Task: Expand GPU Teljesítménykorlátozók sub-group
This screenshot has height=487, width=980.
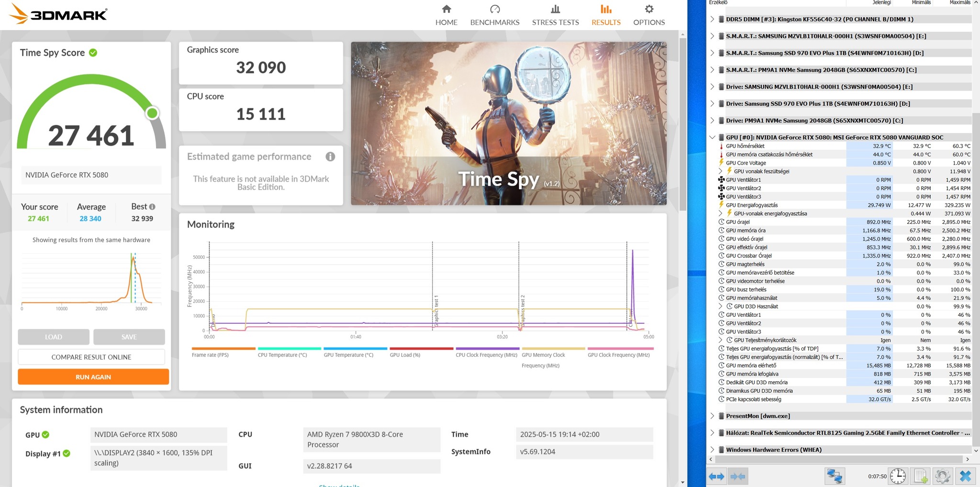Action: 721,340
